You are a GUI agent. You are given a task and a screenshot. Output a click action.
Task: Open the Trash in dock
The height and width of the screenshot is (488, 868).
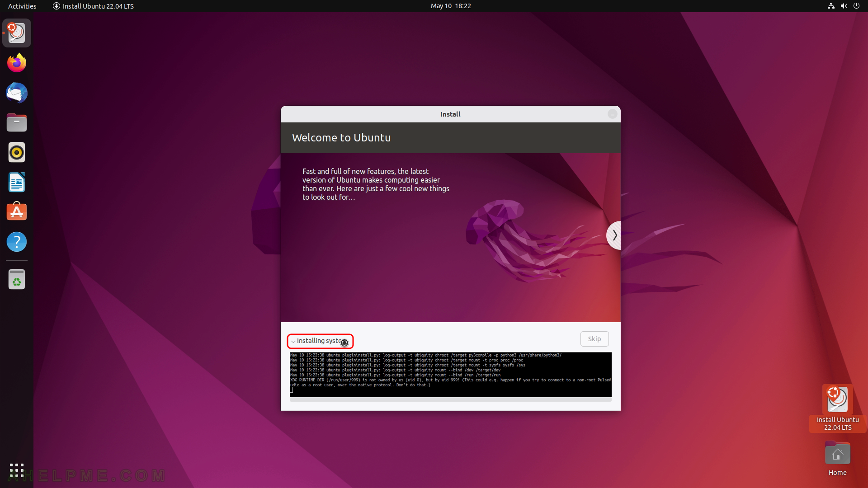[17, 279]
